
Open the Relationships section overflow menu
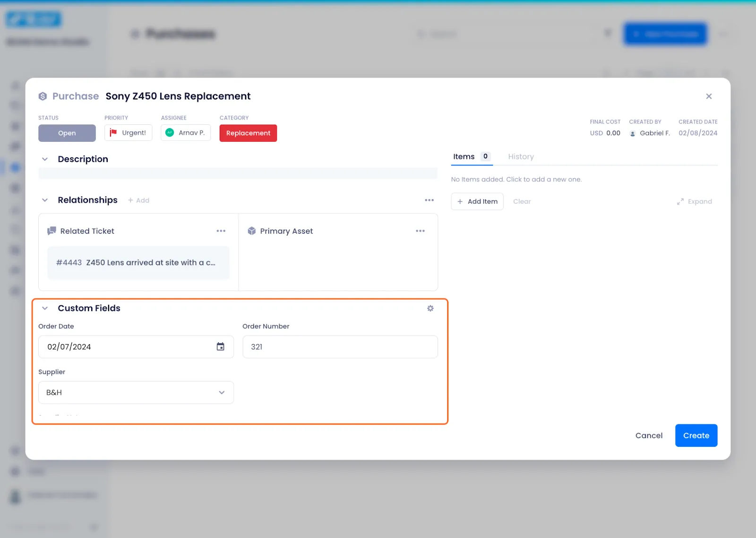pos(429,200)
